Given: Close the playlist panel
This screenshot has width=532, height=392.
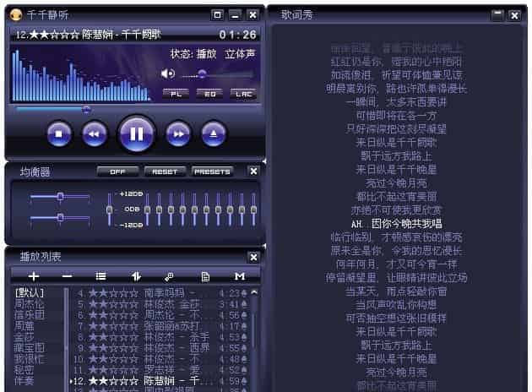Looking at the screenshot, I should 253,257.
